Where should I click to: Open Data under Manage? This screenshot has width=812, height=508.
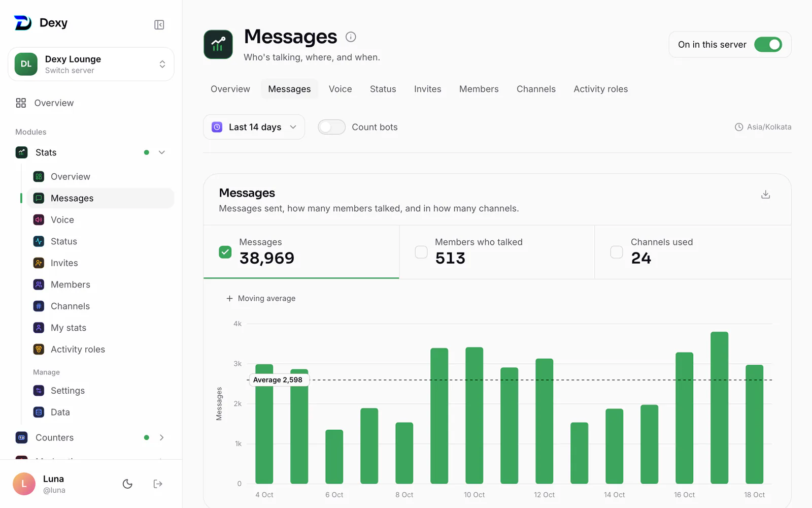(x=100, y=412)
